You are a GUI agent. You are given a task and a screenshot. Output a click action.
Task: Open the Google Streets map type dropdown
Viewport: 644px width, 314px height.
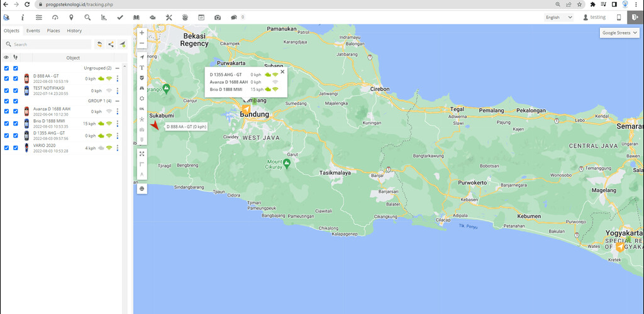(x=619, y=33)
